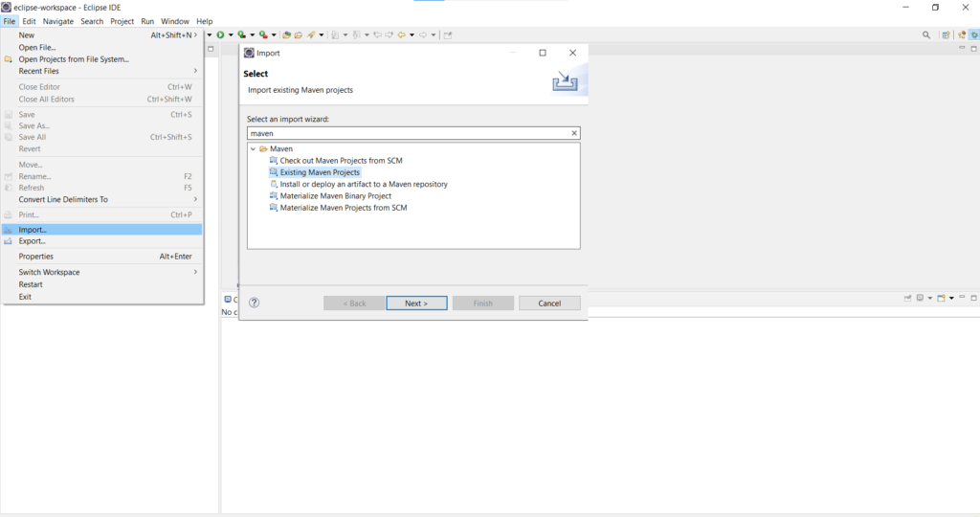This screenshot has height=517, width=980.
Task: Click the Display Selected Console icon
Action: point(920,298)
